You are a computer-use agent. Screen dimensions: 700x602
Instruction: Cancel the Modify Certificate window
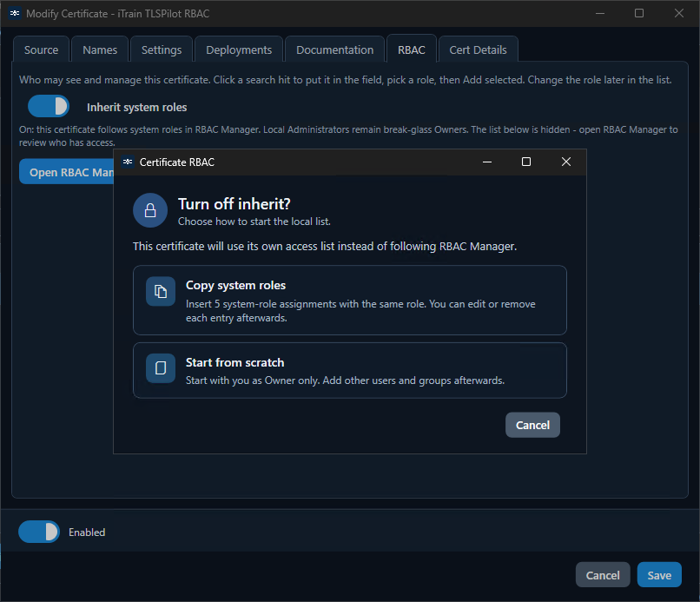point(603,575)
